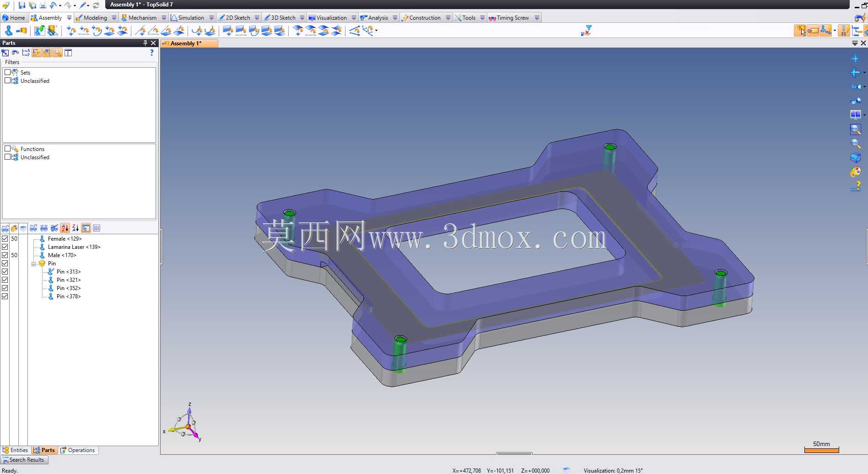Check the Sets filter checkbox
868x474 pixels.
pyautogui.click(x=7, y=72)
